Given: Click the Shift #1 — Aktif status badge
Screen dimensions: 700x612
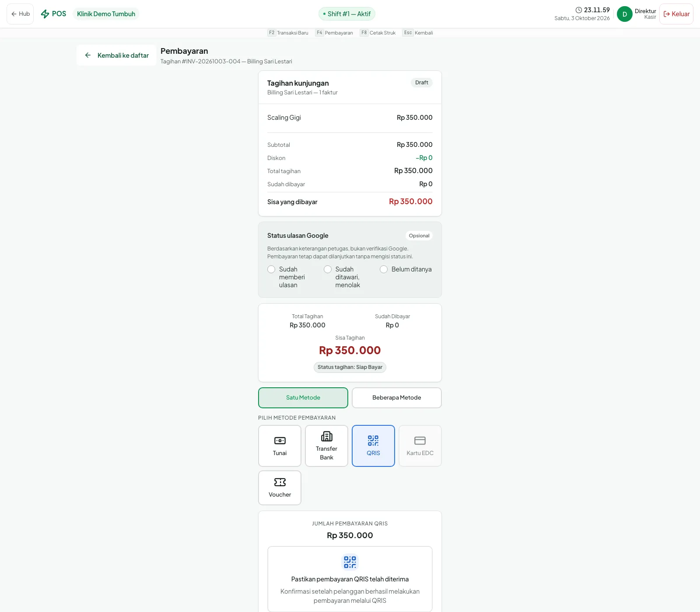Looking at the screenshot, I should pos(347,14).
